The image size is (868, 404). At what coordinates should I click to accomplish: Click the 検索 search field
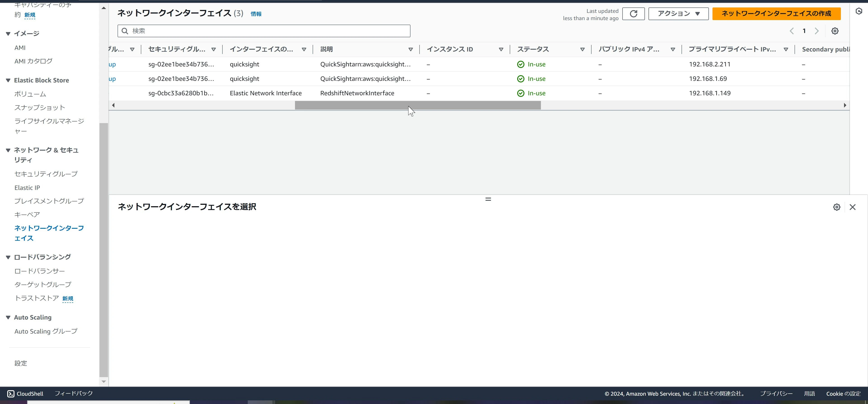264,31
